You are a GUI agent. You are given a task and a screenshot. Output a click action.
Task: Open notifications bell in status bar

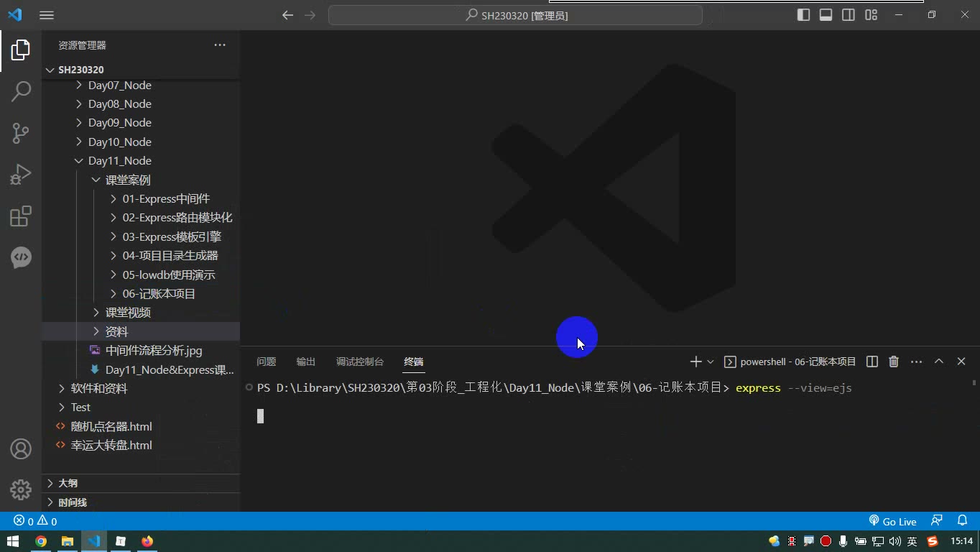click(x=962, y=521)
